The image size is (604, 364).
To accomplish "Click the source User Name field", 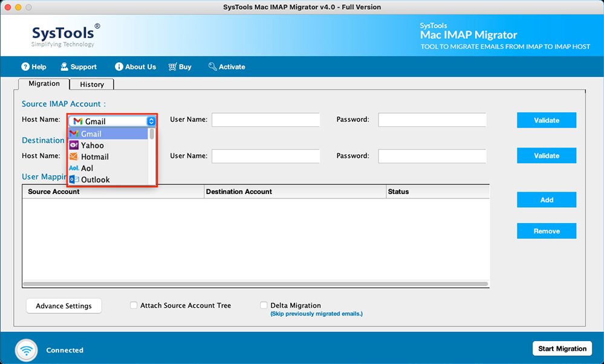I will tap(266, 120).
